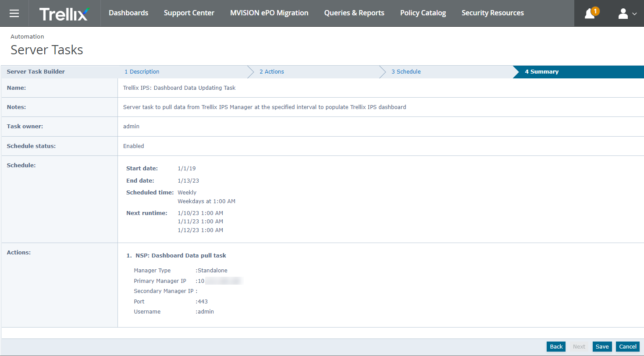
Task: Click the task owner value 'admin'
Action: coord(131,127)
